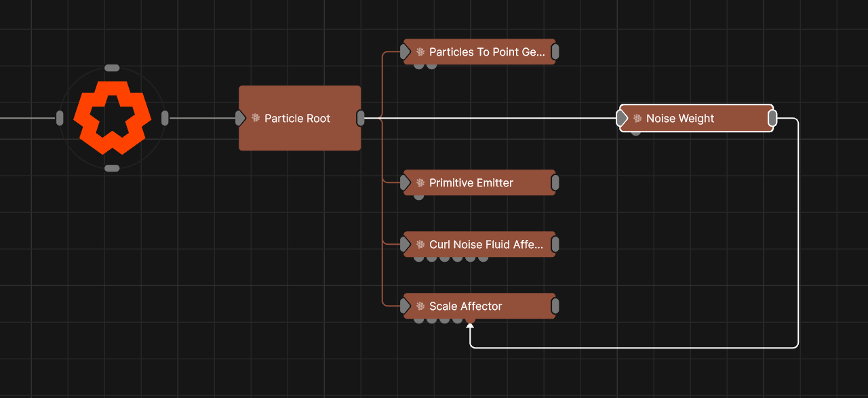
Task: Click the icon on the Scale Affector node
Action: pyautogui.click(x=420, y=306)
